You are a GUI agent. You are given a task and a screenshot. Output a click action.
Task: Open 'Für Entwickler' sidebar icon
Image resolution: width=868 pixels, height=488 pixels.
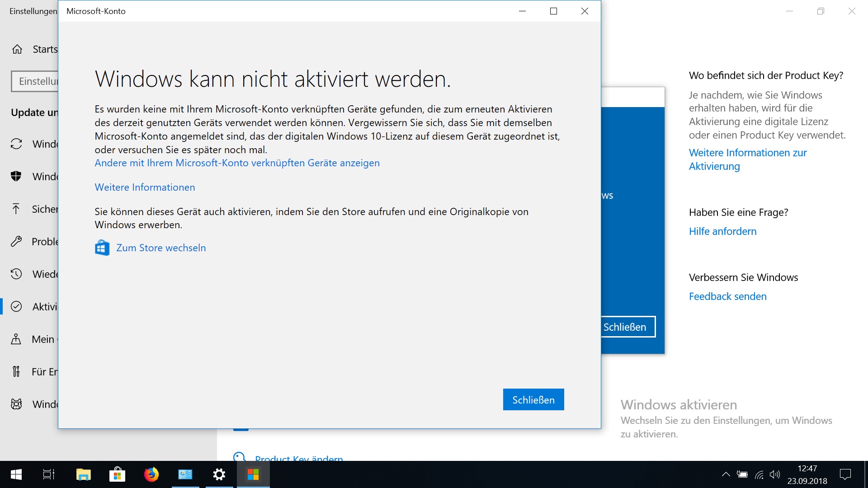point(16,371)
